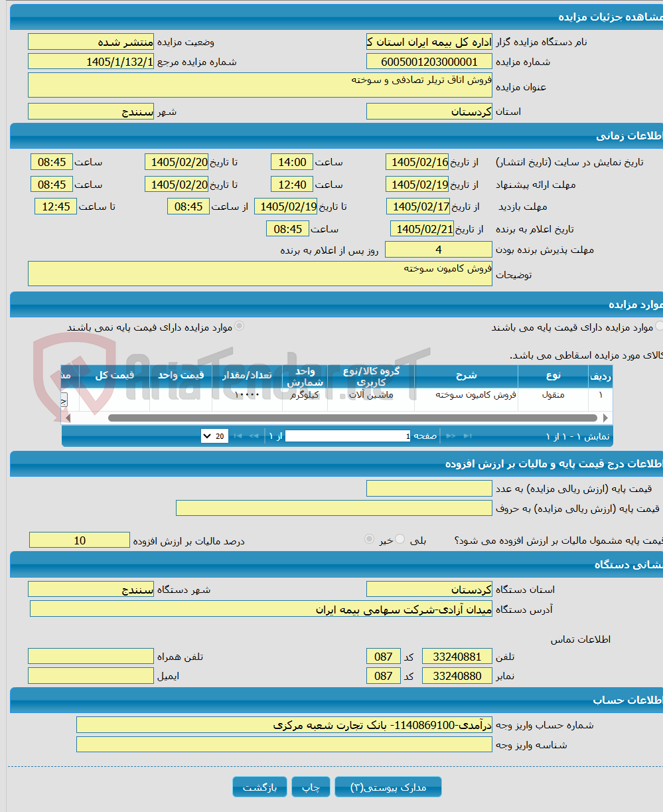Click the province field کردستان at top
This screenshot has height=812, width=663.
(429, 112)
